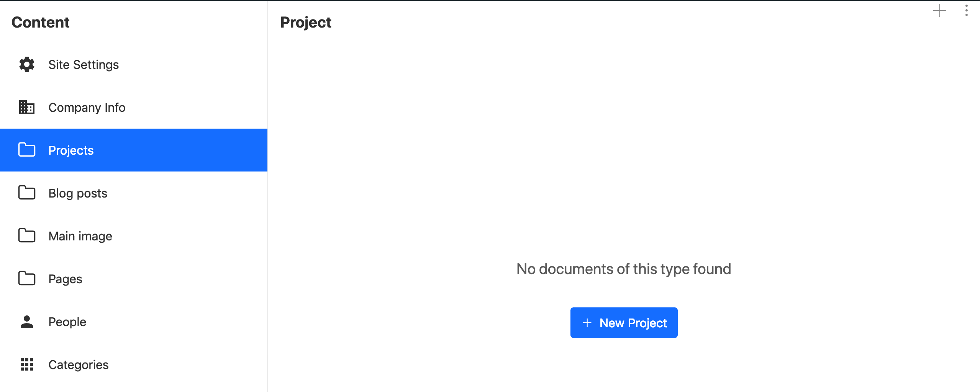The height and width of the screenshot is (392, 980).
Task: Click the Project pane title
Action: (x=306, y=22)
